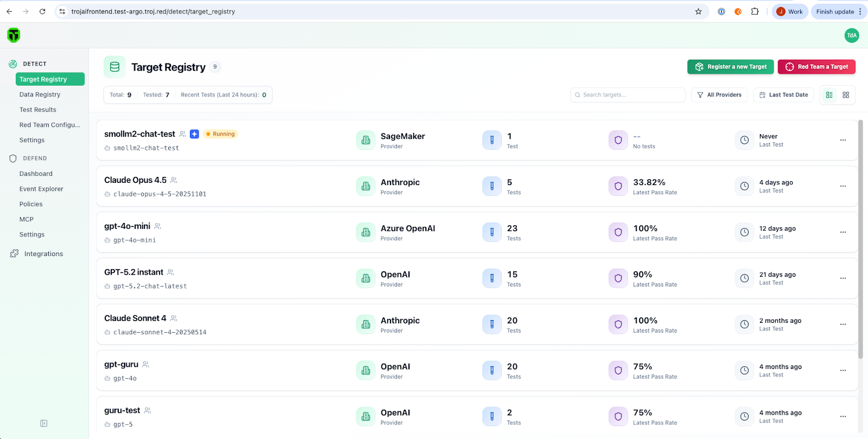Collapse the sidebar panel
The image size is (868, 439).
click(x=44, y=423)
